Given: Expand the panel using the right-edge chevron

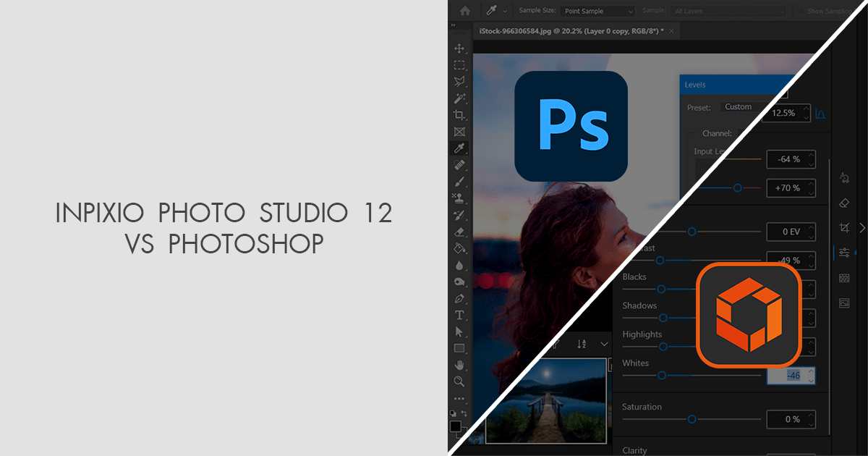Looking at the screenshot, I should pyautogui.click(x=862, y=227).
